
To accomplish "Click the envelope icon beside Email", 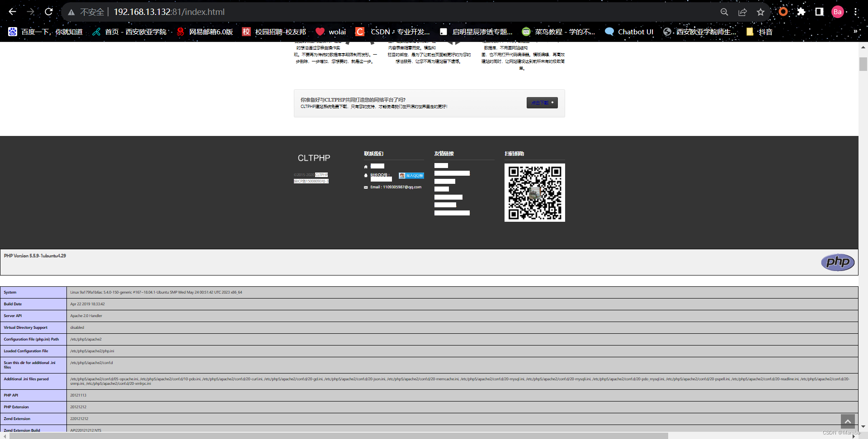I will pyautogui.click(x=366, y=187).
